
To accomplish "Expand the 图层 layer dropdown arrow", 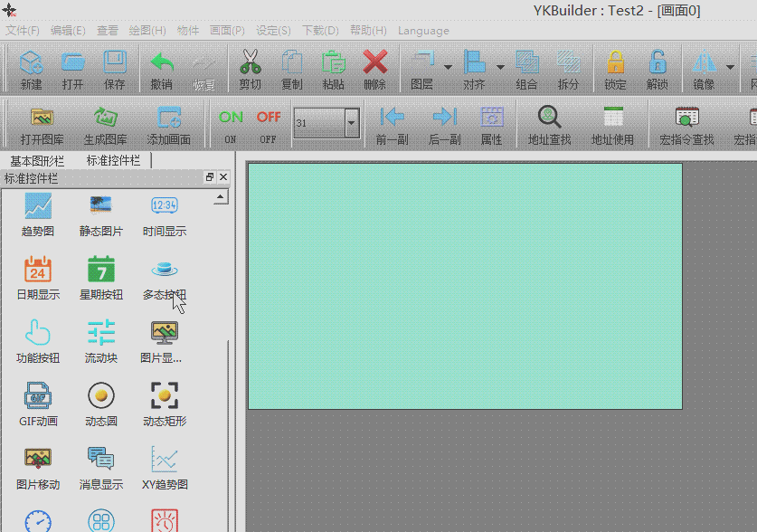I will [449, 67].
